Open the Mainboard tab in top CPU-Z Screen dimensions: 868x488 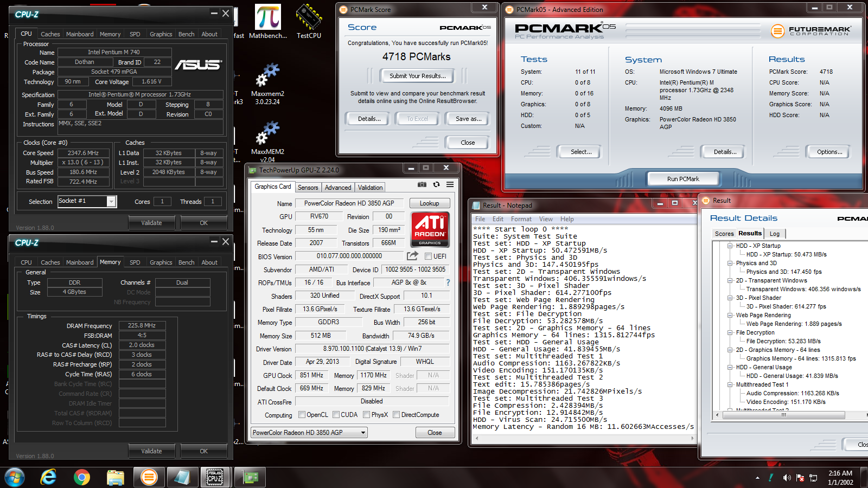coord(80,34)
